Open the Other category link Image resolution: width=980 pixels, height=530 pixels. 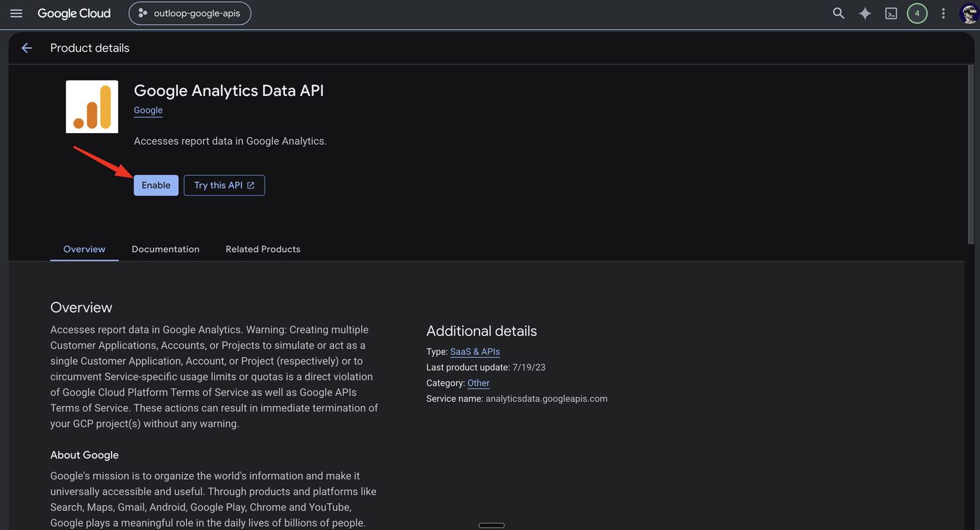[478, 383]
